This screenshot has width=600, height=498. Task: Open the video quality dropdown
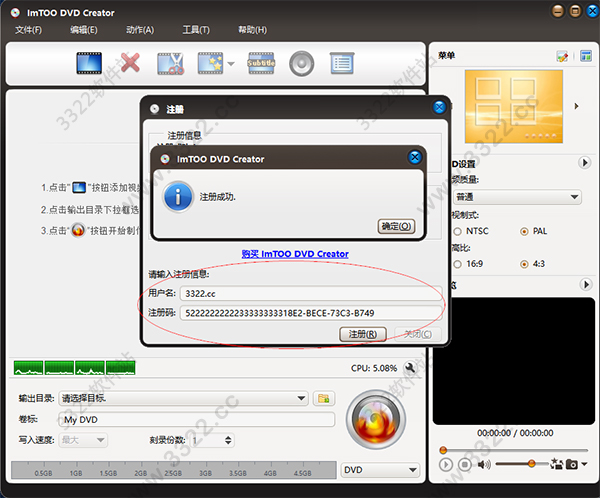point(517,197)
